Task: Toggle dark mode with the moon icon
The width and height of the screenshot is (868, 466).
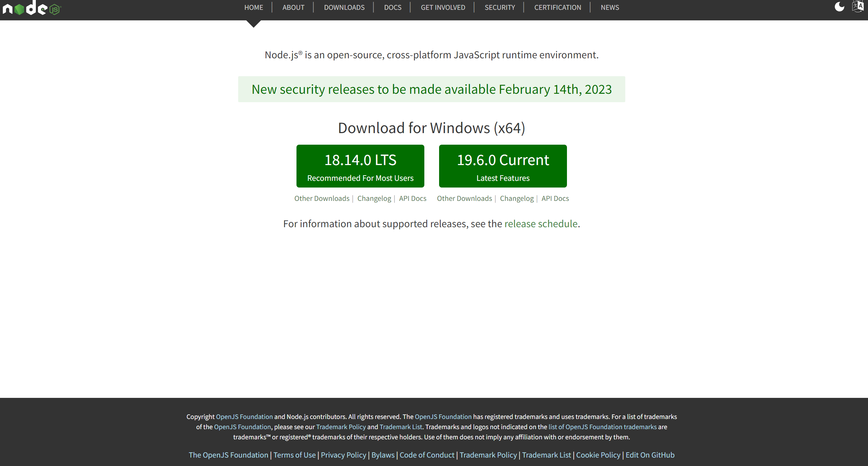Action: [x=840, y=6]
